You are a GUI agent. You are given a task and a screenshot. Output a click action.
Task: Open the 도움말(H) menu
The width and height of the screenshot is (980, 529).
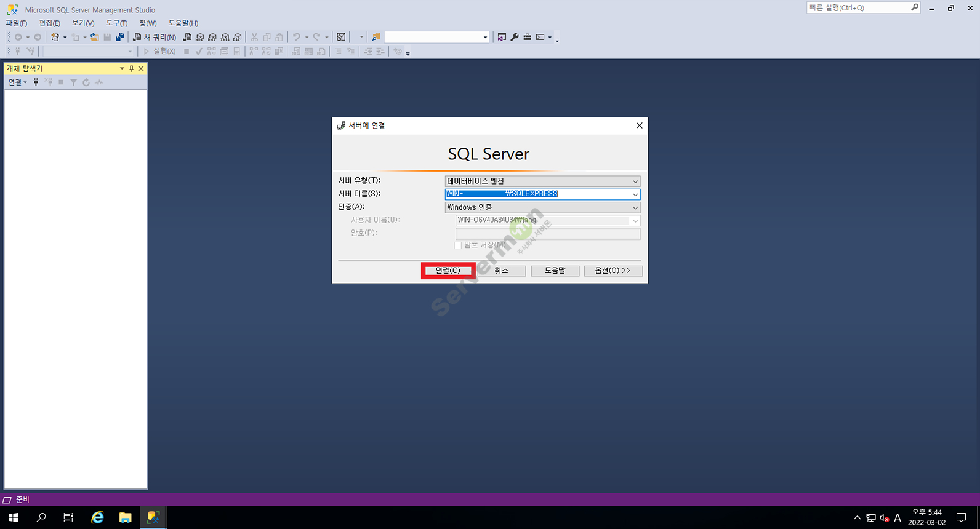pyautogui.click(x=183, y=23)
